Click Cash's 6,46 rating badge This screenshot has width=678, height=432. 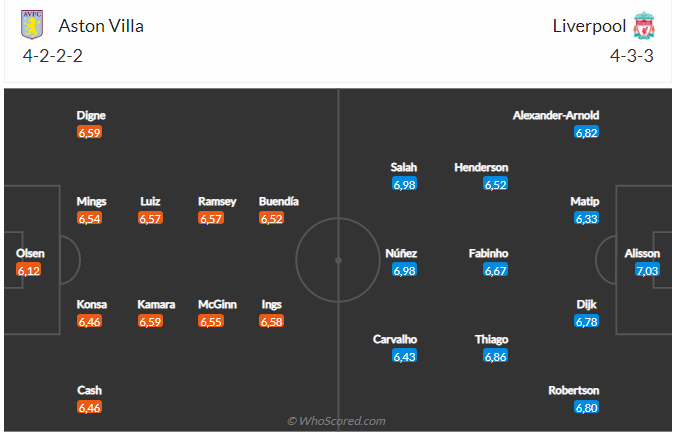[x=90, y=408]
